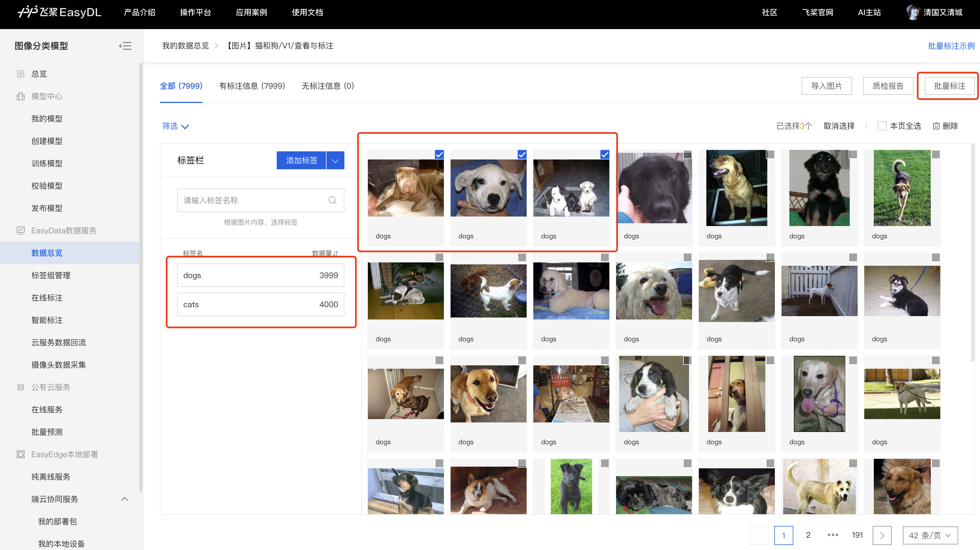The image size is (980, 550).
Task: Click the pagination ellipsis jump icon
Action: pyautogui.click(x=832, y=535)
